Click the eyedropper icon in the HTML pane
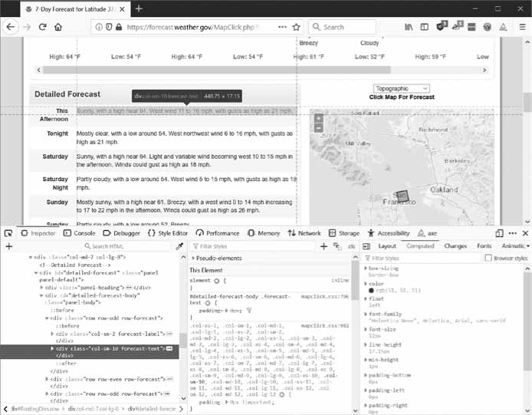The width and height of the screenshot is (532, 415). 180,246
